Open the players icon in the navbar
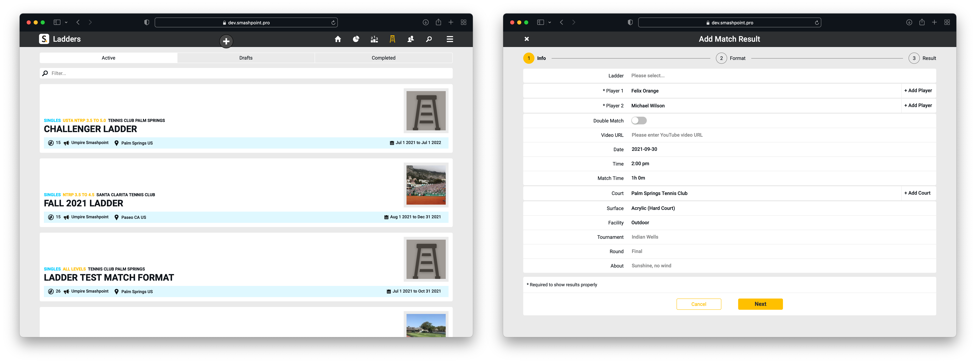The image size is (980, 363). (411, 39)
